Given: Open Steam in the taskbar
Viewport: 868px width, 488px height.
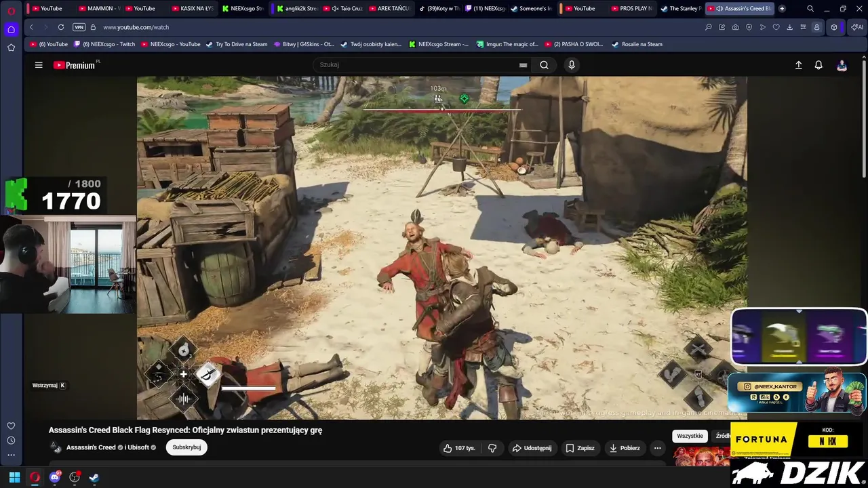Looking at the screenshot, I should [94, 477].
